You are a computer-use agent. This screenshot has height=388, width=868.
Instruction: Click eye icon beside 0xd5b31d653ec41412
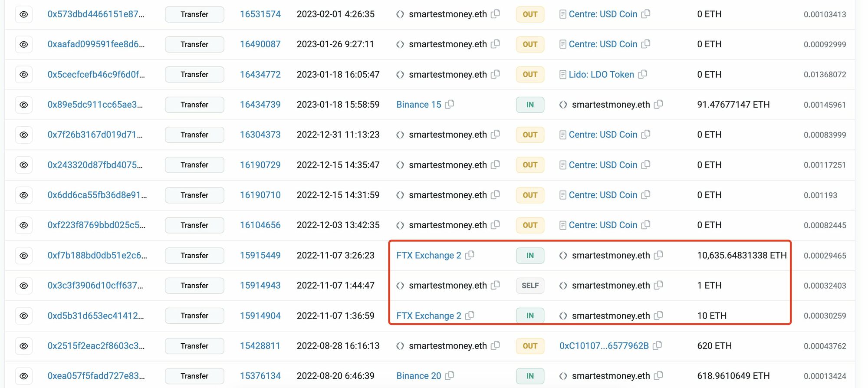(24, 316)
